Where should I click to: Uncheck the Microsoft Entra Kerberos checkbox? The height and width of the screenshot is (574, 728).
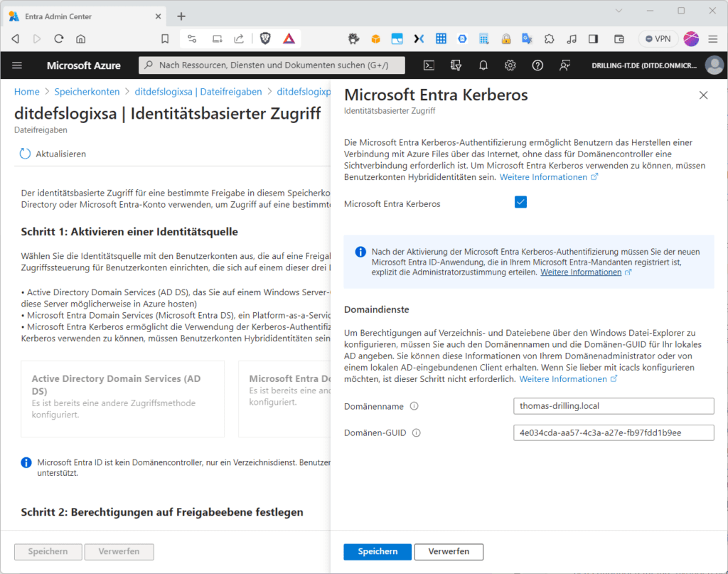coord(520,202)
